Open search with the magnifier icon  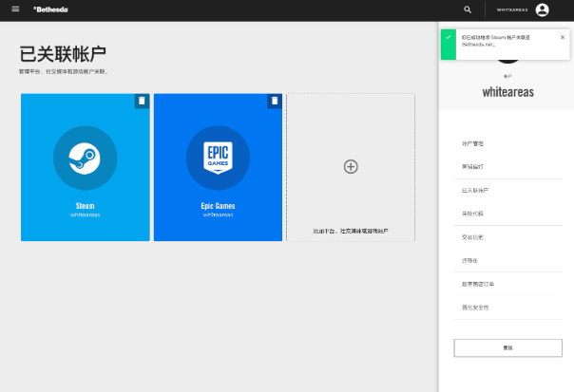[x=468, y=9]
